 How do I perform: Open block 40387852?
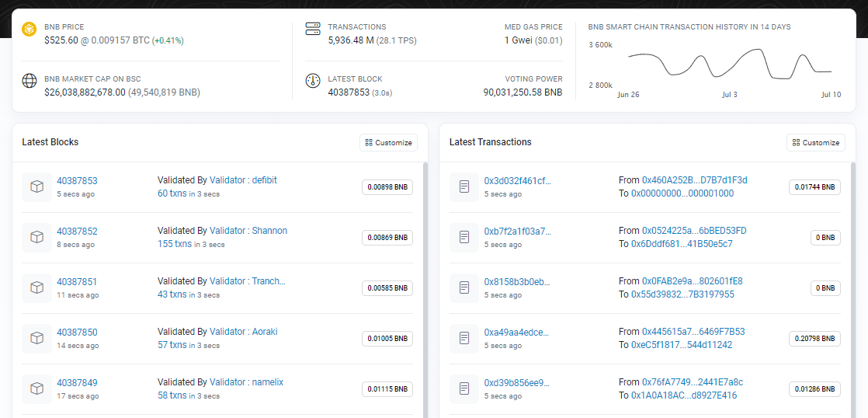tap(77, 231)
